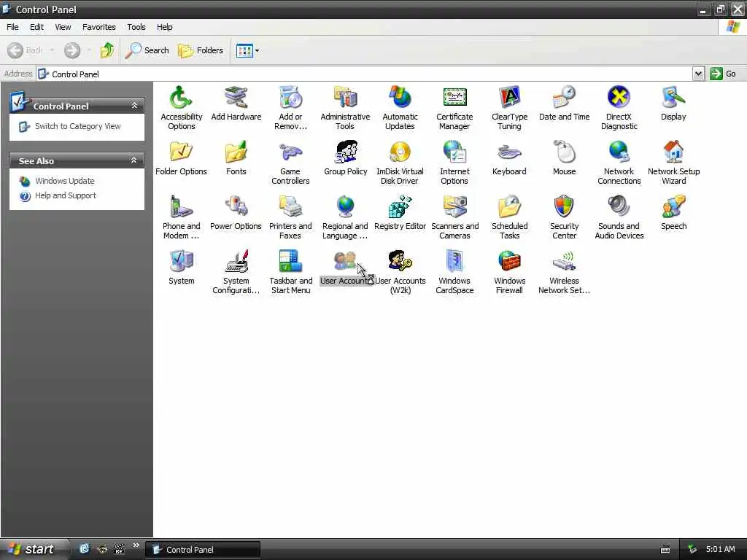Open Accessibility Options icon
Screen dimensions: 747x560
(x=181, y=98)
